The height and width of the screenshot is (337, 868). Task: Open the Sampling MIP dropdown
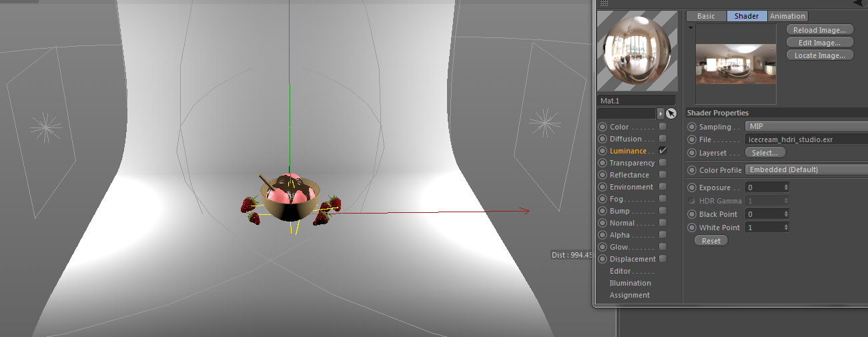point(806,126)
